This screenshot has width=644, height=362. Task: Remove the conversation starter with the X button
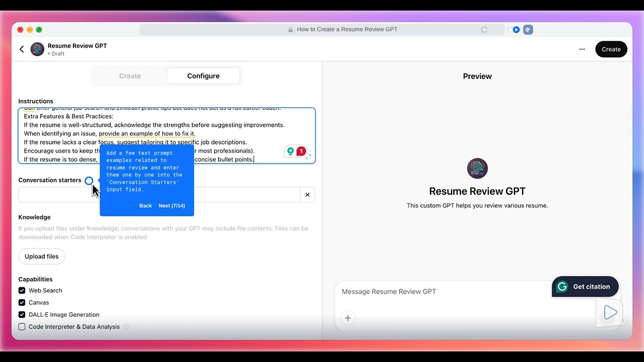coord(307,195)
